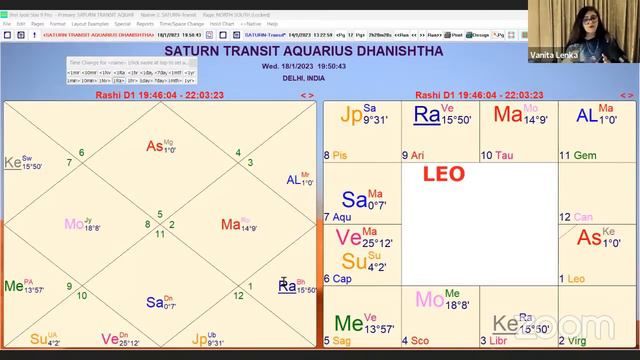Open the Layout Examples menu
The image size is (640, 360).
coord(90,24)
